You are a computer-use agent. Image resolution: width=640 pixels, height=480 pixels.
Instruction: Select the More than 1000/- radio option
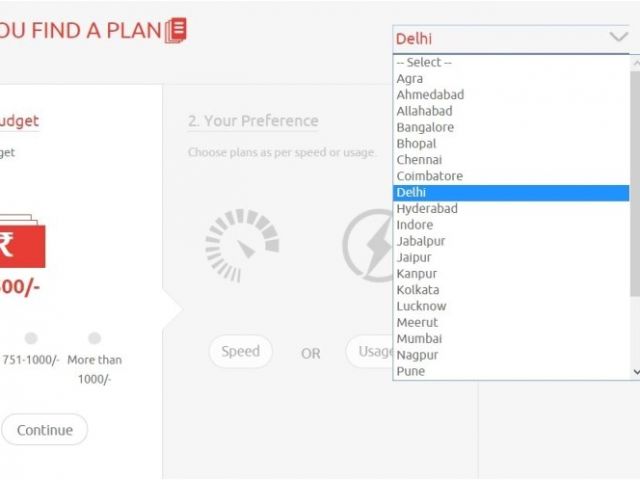[x=94, y=339]
